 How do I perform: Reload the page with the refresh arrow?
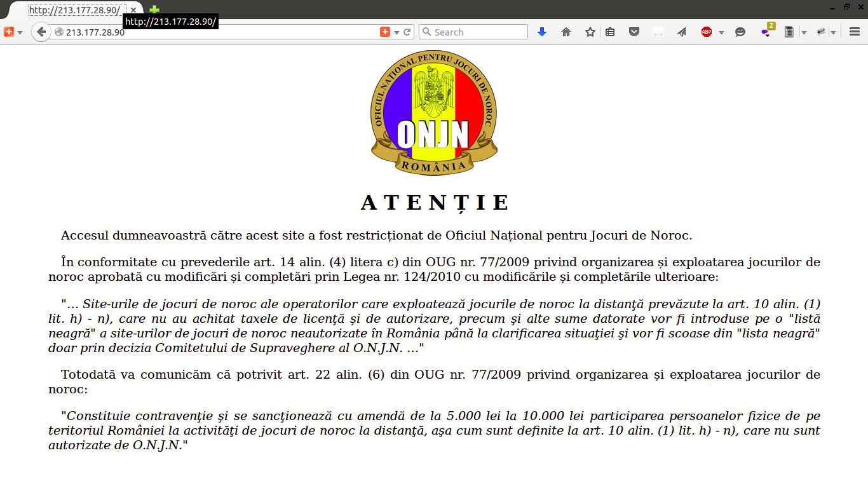[x=407, y=32]
